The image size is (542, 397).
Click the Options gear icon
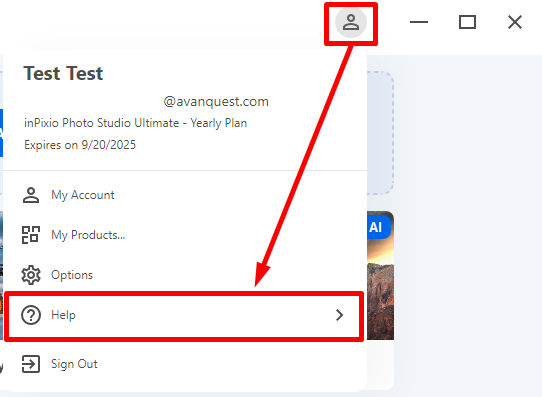tap(31, 275)
